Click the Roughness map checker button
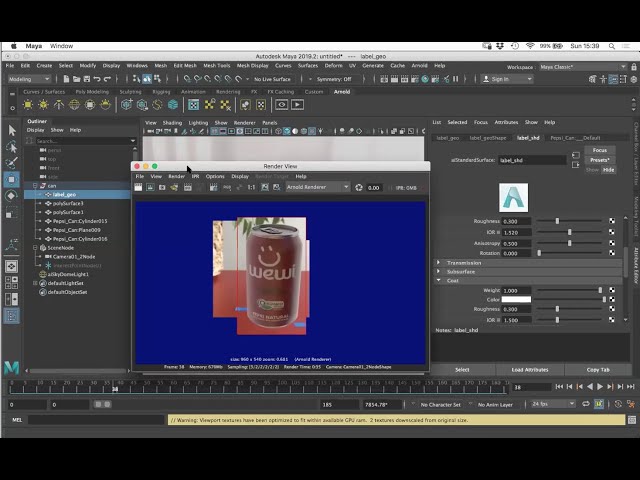Screen dimensions: 640x480 612,221
